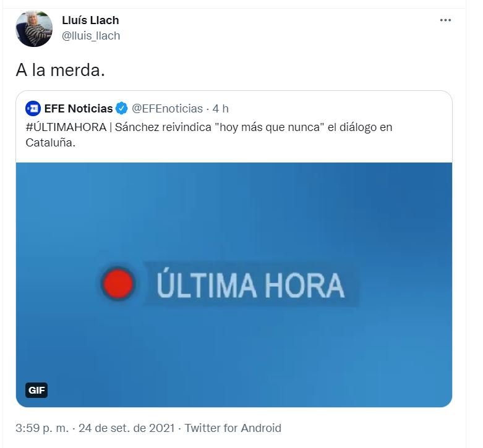This screenshot has height=448, width=483.
Task: Click the blue verified badge
Action: (x=121, y=108)
